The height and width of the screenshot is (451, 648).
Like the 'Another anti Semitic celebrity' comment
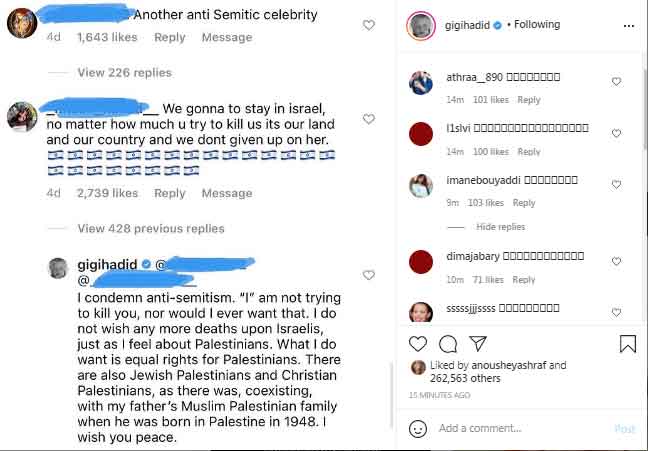point(369,25)
